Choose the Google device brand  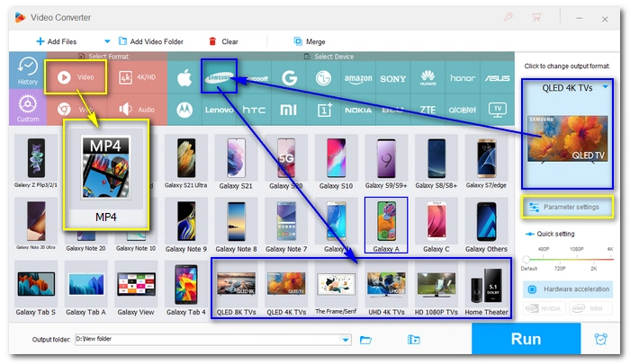(289, 78)
